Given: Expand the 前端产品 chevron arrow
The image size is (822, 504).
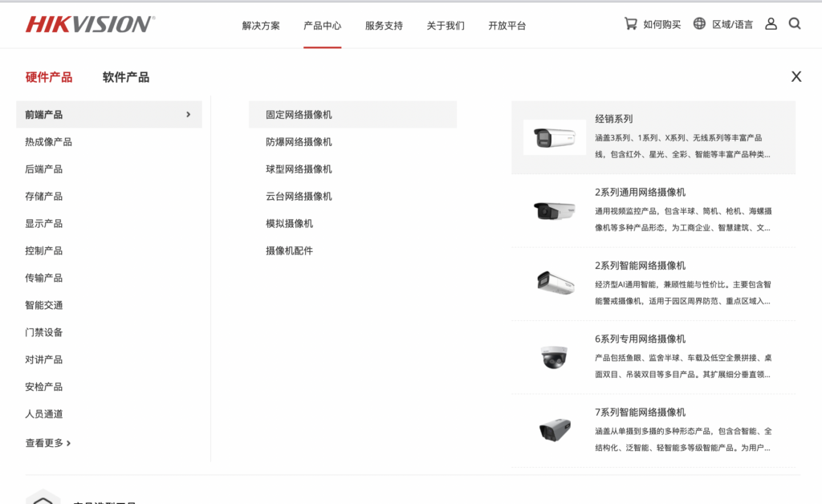Looking at the screenshot, I should 188,114.
